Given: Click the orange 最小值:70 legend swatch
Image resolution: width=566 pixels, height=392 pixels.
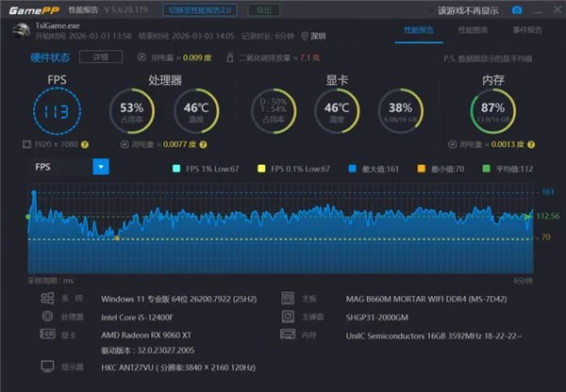Looking at the screenshot, I should point(422,169).
